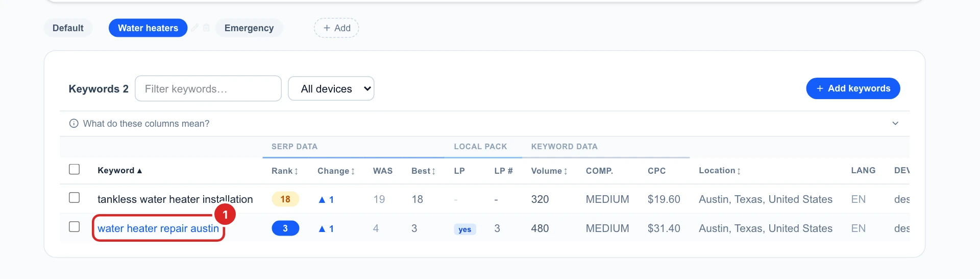Add a new keyword group with + Add
Screen dimensions: 980x279
tap(336, 28)
